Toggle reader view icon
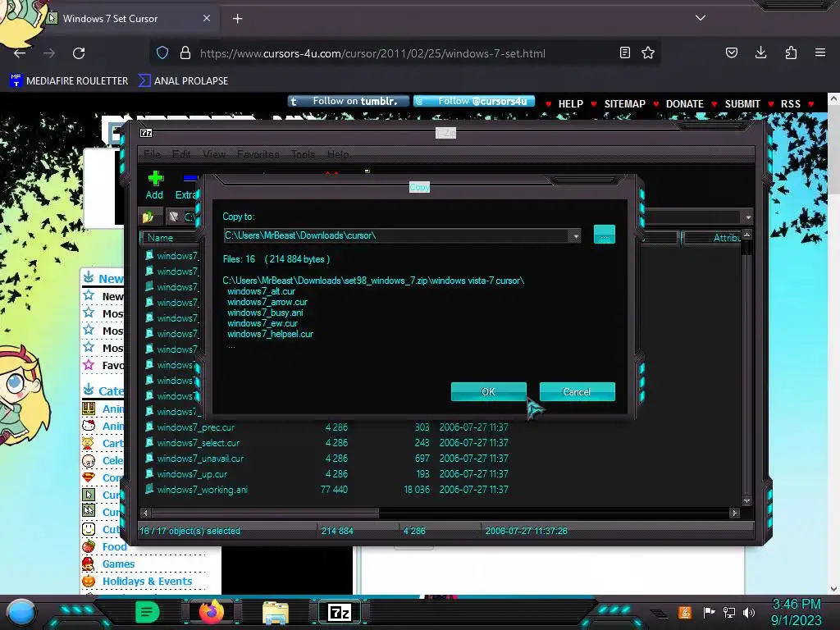Image resolution: width=840 pixels, height=630 pixels. (624, 52)
